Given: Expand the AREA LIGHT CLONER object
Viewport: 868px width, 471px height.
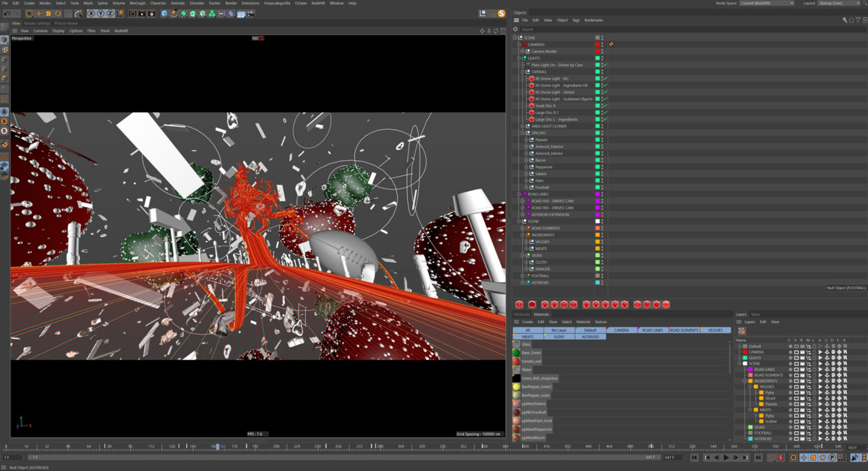Looking at the screenshot, I should (523, 126).
